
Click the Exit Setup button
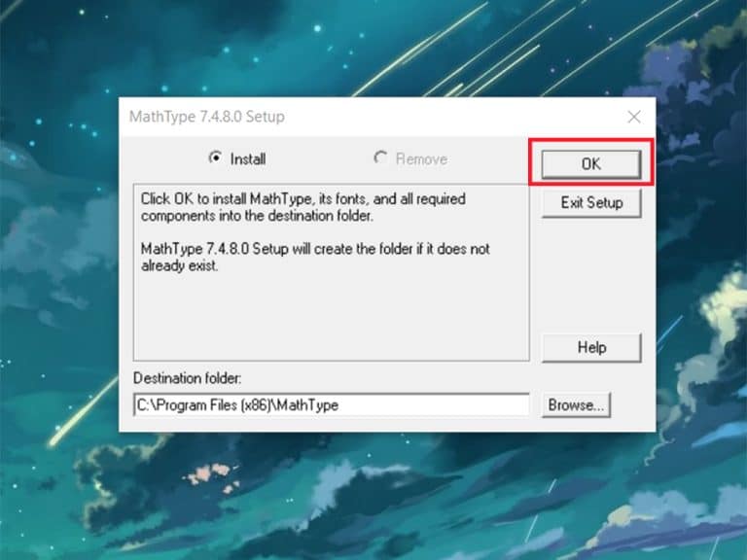click(591, 203)
